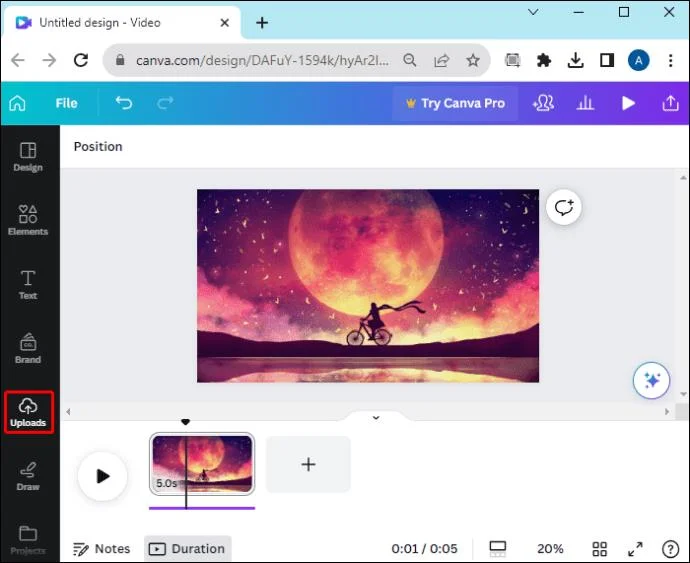690x563 pixels.
Task: Open the profile avatar A
Action: pos(639,60)
